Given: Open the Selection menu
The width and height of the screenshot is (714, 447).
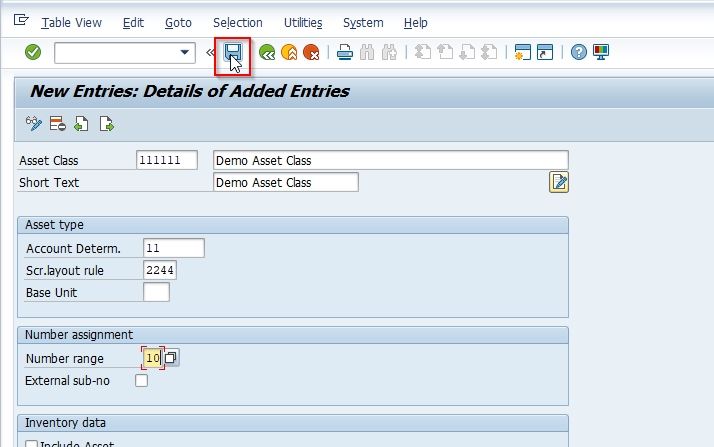Looking at the screenshot, I should [x=238, y=22].
